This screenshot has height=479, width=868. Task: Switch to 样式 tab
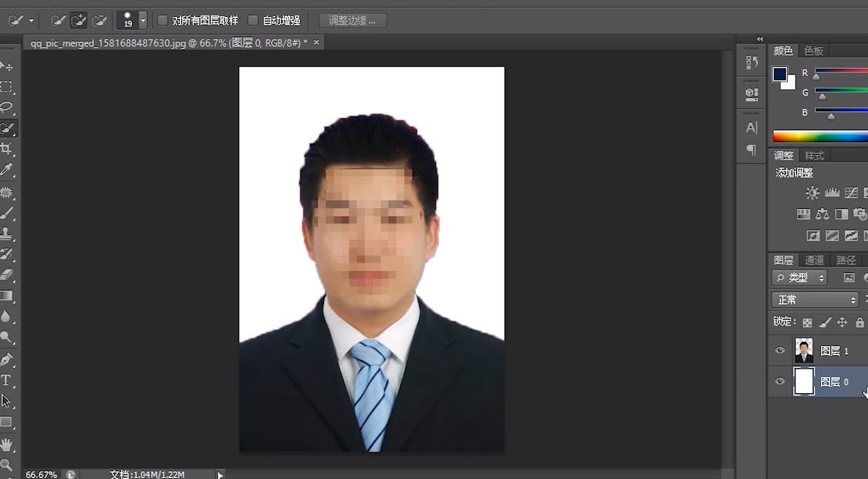click(814, 155)
